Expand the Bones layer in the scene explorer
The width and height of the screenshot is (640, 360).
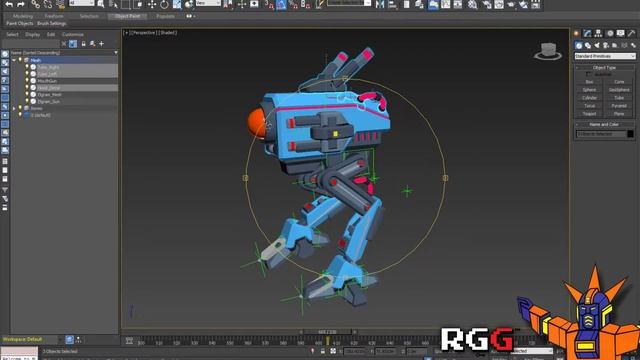pyautogui.click(x=14, y=108)
